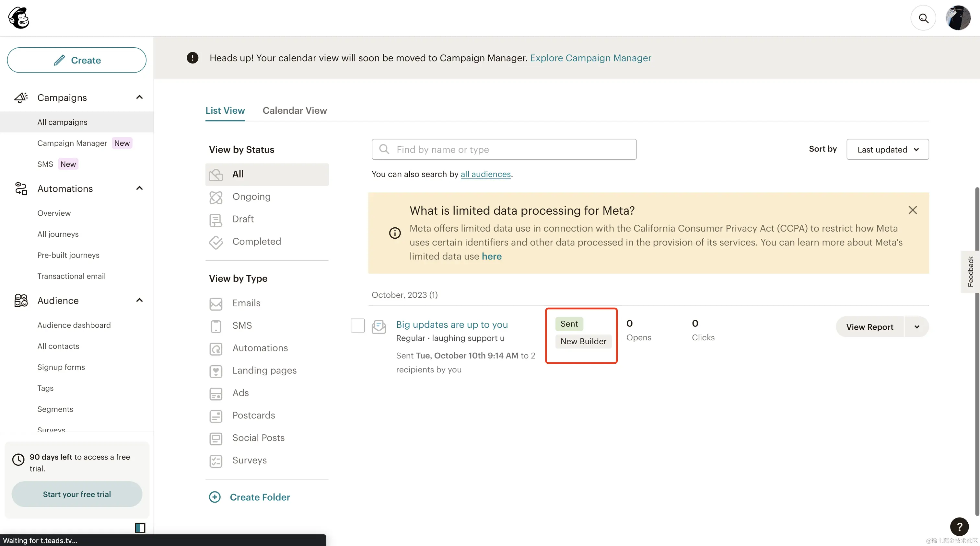Screen dimensions: 980x546
Task: Open the search magnifier icon top right
Action: pos(923,18)
